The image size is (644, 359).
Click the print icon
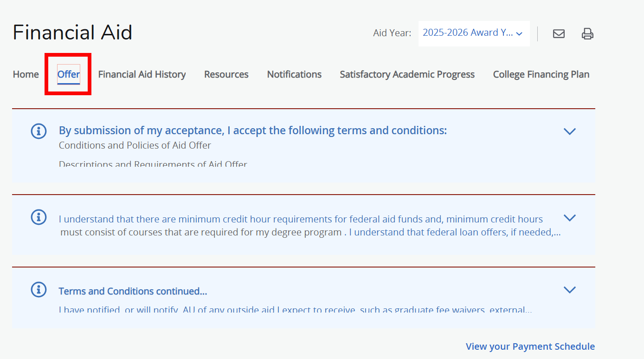click(x=587, y=33)
